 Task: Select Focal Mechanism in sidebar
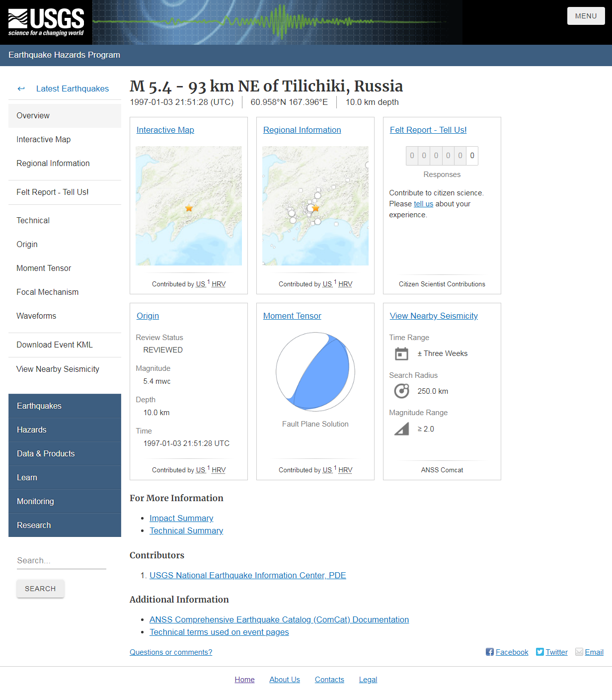[65, 292]
